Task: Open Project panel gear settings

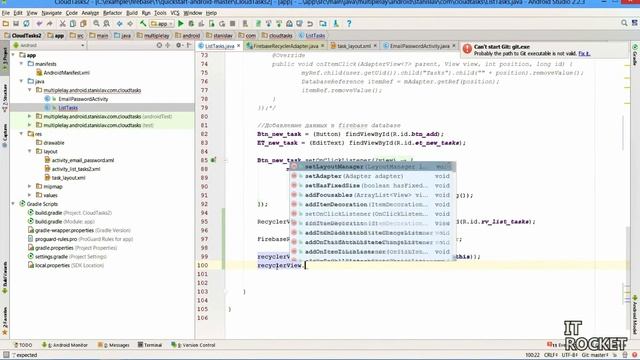Action: pyautogui.click(x=179, y=45)
